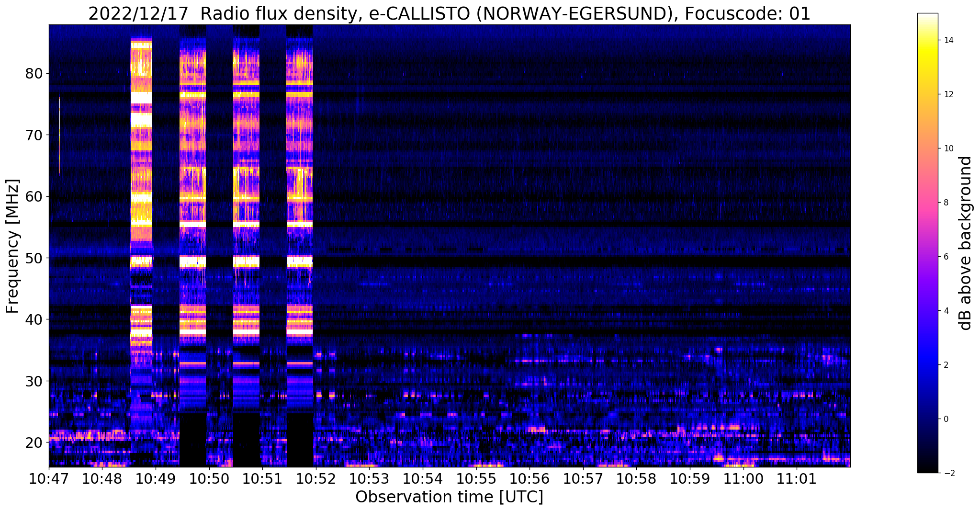Click the 10:47 time tick label

click(x=49, y=478)
